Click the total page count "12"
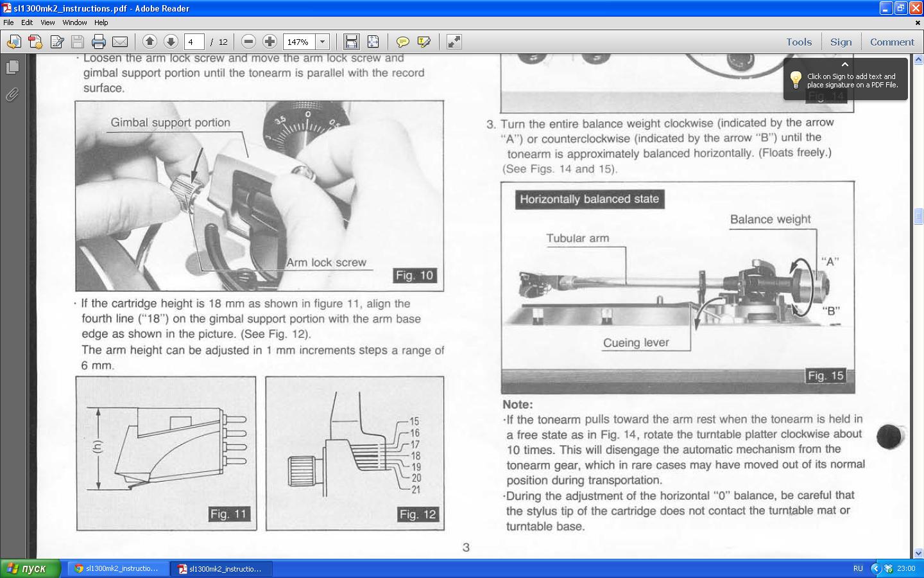 click(x=223, y=42)
